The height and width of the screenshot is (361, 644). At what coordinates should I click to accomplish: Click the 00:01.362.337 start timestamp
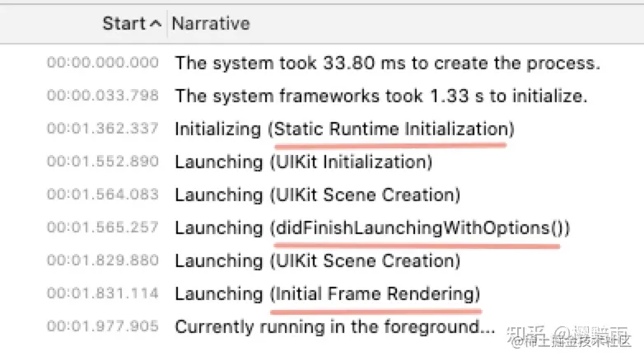click(102, 129)
